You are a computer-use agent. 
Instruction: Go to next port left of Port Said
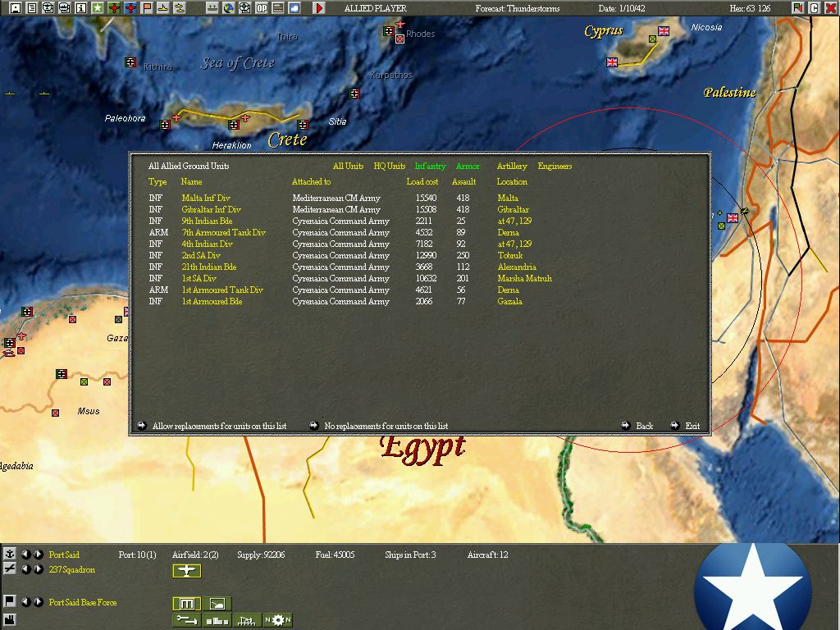(39, 555)
